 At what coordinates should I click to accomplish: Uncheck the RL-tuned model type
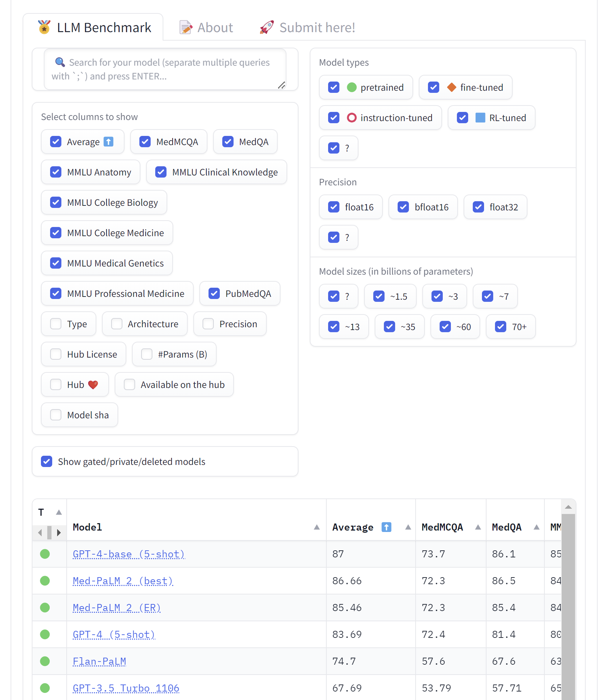coord(463,118)
